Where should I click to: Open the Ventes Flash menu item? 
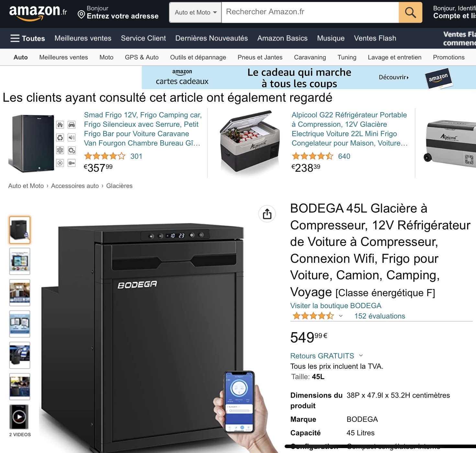pos(375,38)
